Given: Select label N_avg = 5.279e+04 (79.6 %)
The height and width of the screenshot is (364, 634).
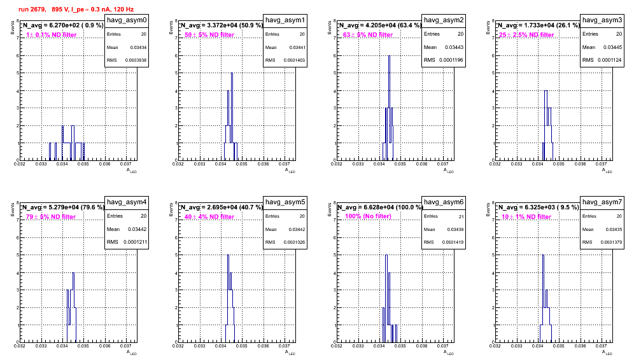Looking at the screenshot, I should [x=63, y=207].
